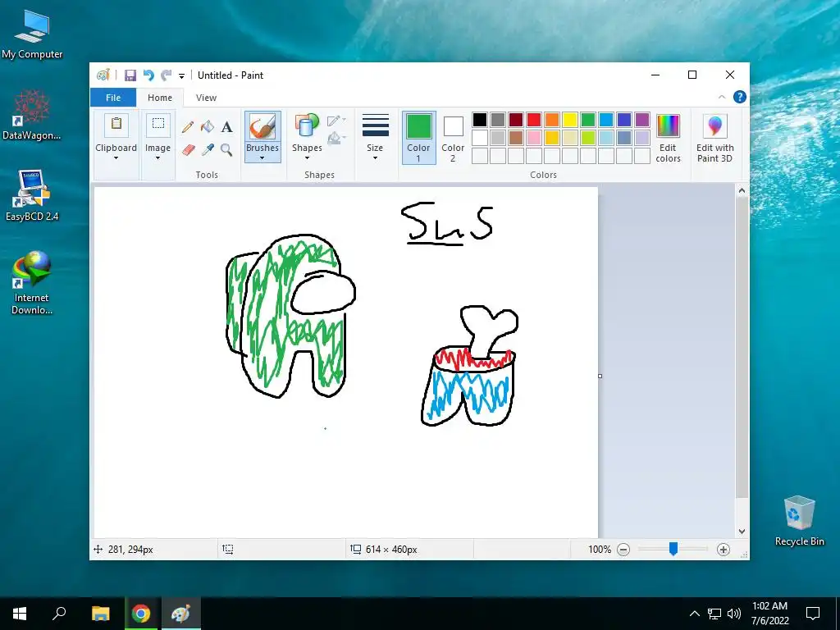Select the Magnifier tool
This screenshot has height=630, width=840.
226,150
